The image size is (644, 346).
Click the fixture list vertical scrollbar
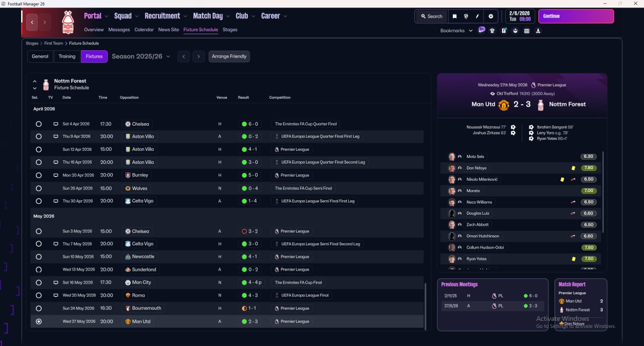[x=426, y=306]
